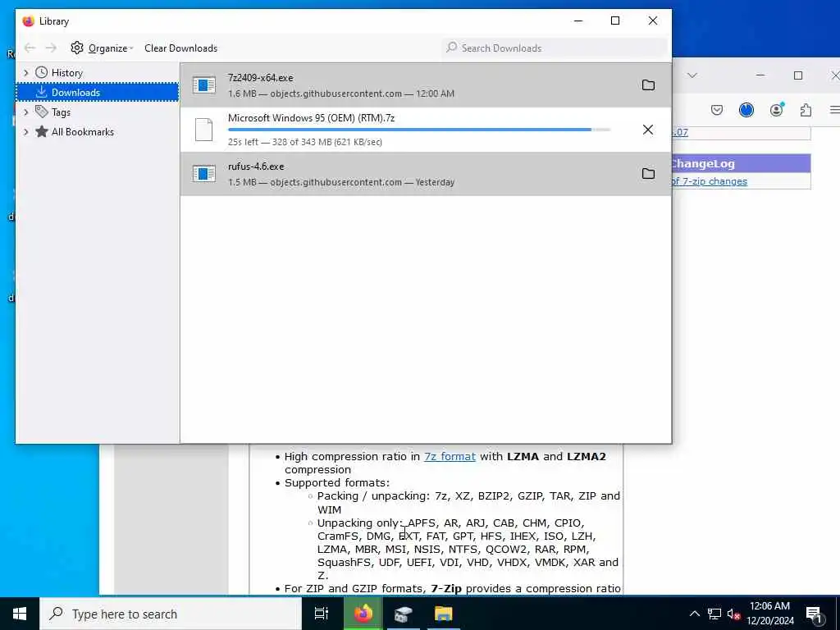Click the blue Firefox extension icon

coord(746,110)
